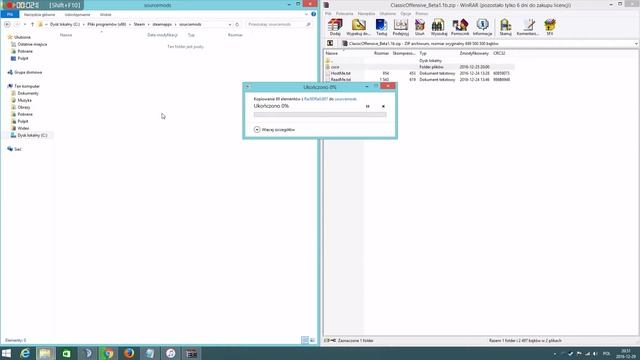Image resolution: width=640 pixels, height=360 pixels.
Task: Open the Plik menu in WinRAR
Action: coord(328,13)
